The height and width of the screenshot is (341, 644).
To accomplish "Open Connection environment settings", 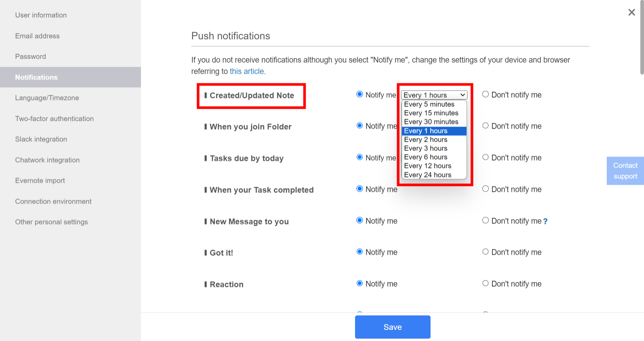I will point(53,201).
